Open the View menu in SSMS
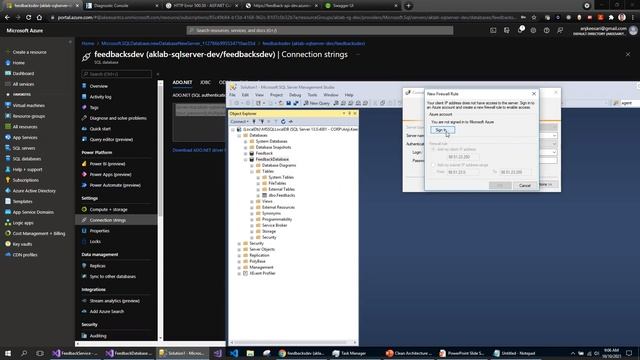The height and width of the screenshot is (360, 640). point(259,95)
